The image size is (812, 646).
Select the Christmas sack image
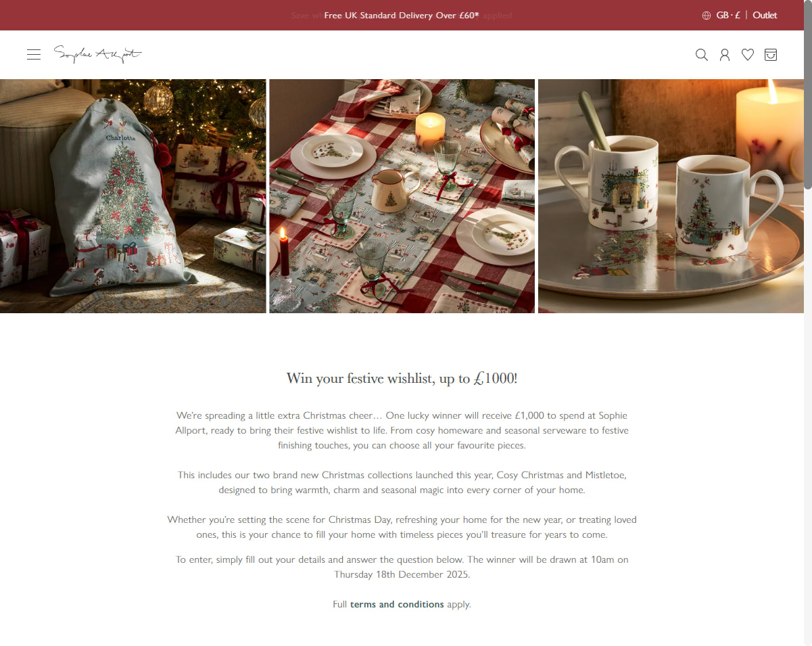click(133, 196)
